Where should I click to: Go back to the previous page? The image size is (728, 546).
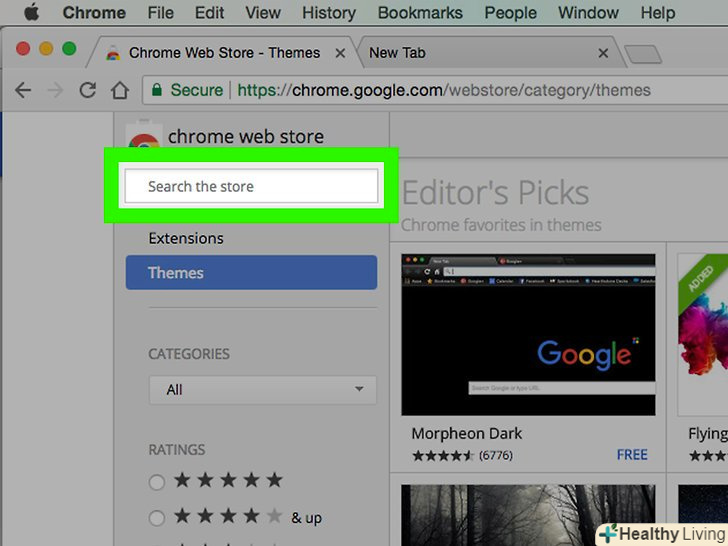coord(23,90)
